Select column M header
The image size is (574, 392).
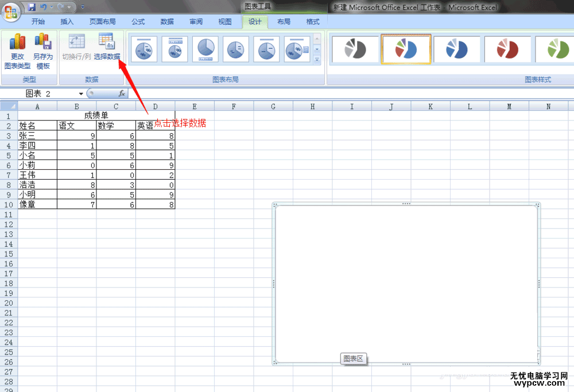coord(509,107)
